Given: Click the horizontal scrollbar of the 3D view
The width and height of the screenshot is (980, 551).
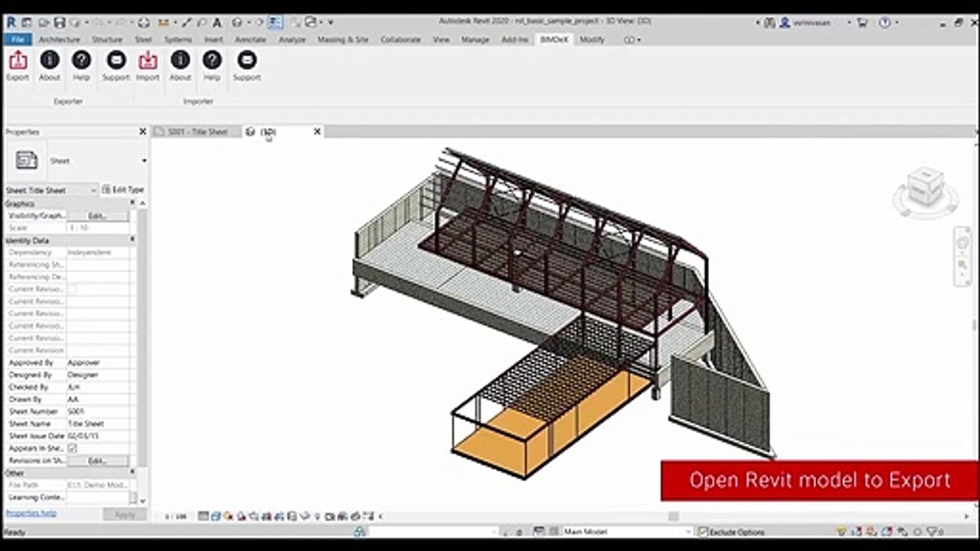Looking at the screenshot, I should click(x=674, y=517).
